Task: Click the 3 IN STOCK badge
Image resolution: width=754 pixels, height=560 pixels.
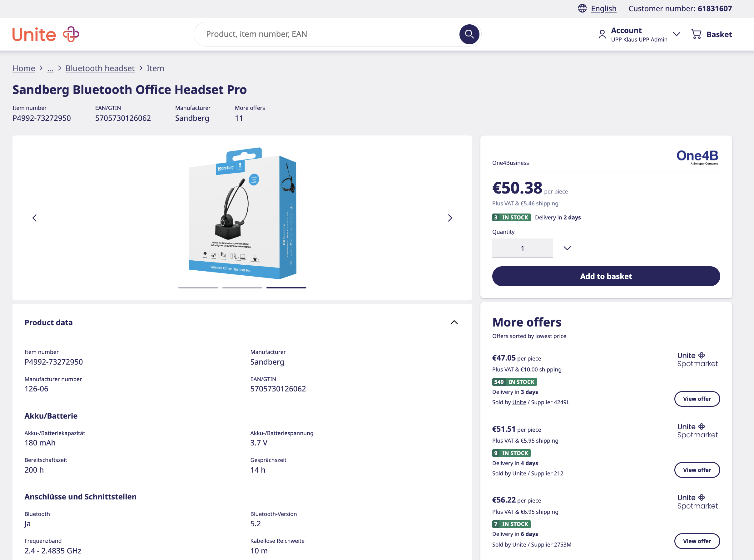Action: (x=512, y=218)
